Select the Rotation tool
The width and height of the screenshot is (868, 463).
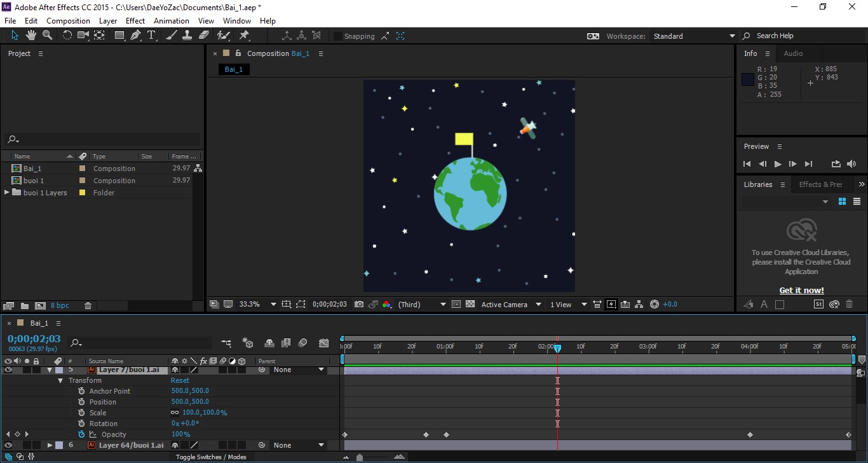[67, 36]
